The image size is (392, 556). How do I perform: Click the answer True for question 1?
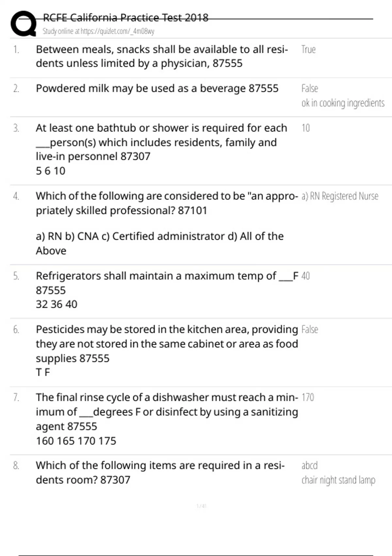point(308,49)
